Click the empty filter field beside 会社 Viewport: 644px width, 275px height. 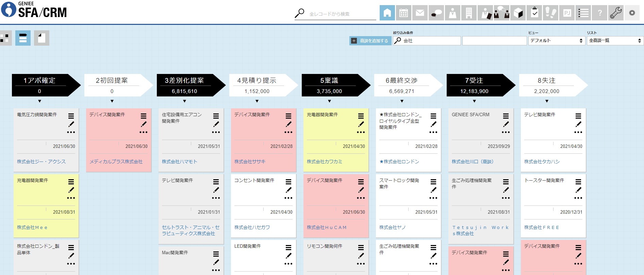(495, 41)
